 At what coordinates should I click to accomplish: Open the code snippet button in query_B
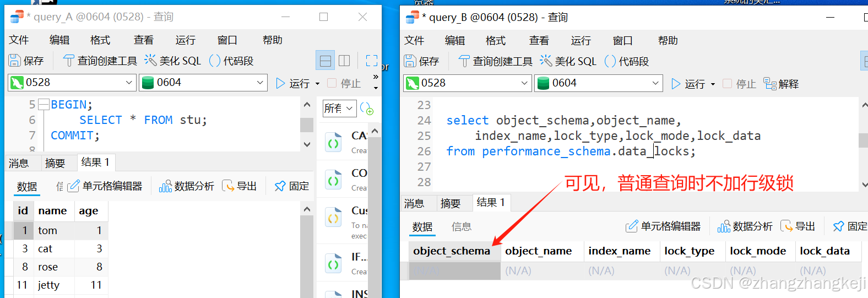pyautogui.click(x=627, y=61)
